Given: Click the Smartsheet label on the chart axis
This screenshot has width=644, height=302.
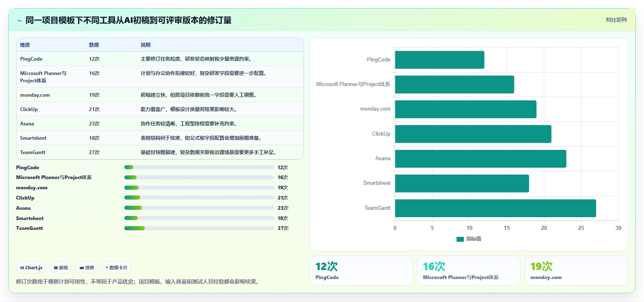Looking at the screenshot, I should pos(377,183).
